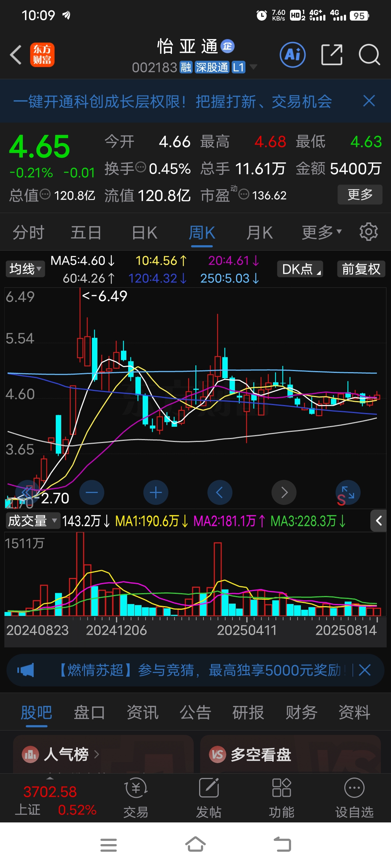Switch to the 分时 tab

tap(29, 232)
